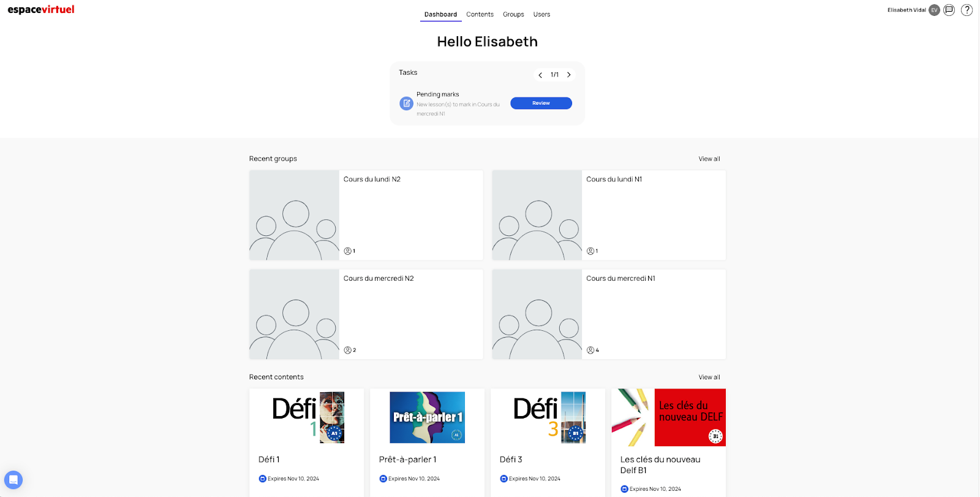
Task: Click the expiry icon under Défi 1
Action: click(x=263, y=479)
